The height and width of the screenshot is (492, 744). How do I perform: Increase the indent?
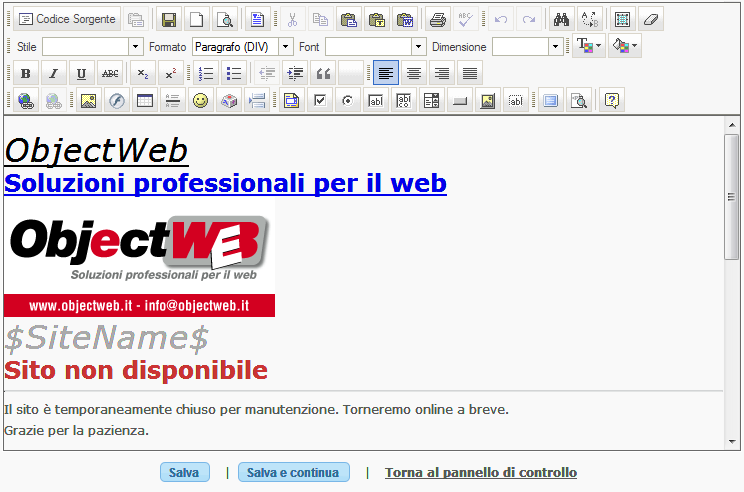295,73
